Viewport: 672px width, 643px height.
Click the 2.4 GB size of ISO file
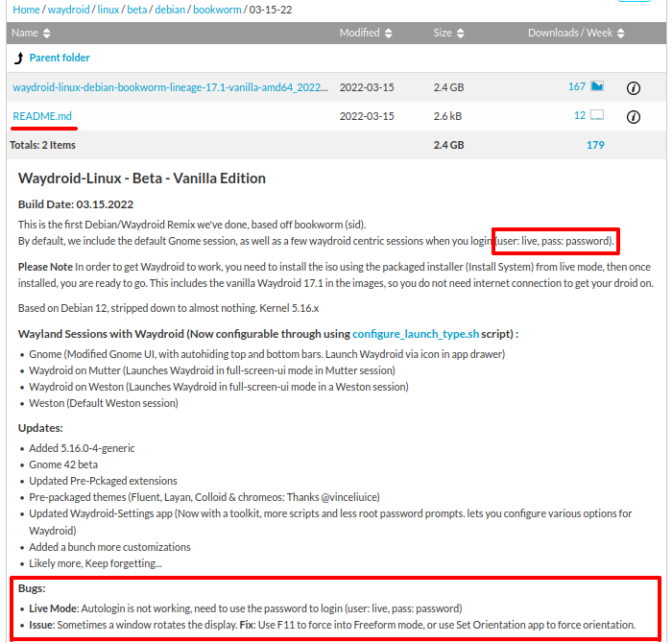[x=448, y=87]
